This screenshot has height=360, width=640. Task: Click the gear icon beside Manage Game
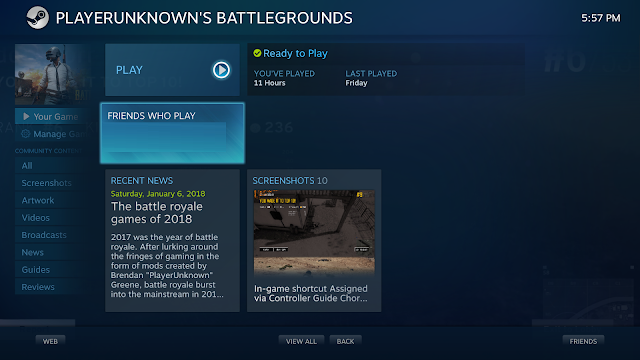[25, 134]
